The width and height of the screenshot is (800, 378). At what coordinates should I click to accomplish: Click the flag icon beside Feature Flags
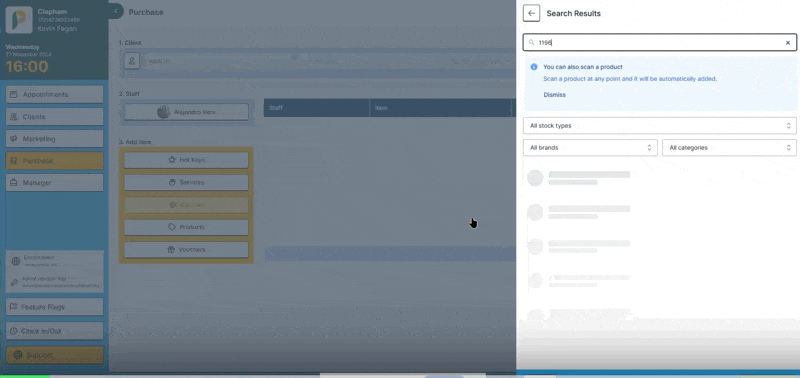pyautogui.click(x=14, y=307)
